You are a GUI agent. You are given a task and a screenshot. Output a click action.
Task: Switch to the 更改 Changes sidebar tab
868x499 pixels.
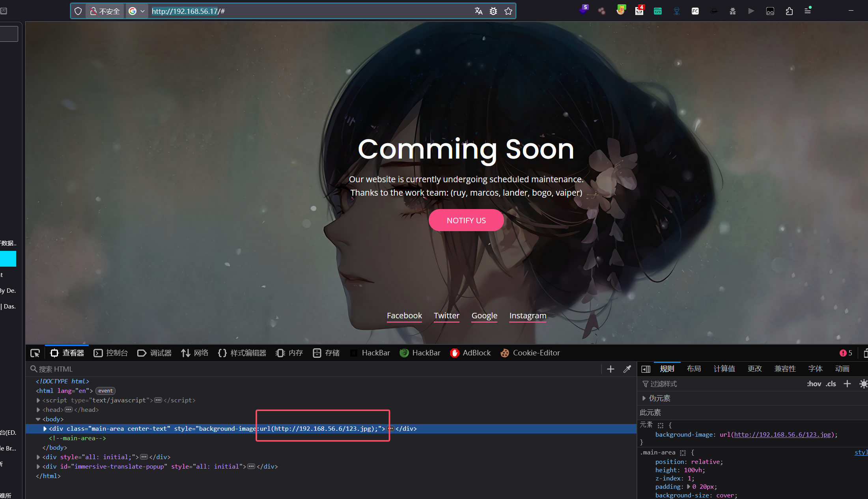754,369
